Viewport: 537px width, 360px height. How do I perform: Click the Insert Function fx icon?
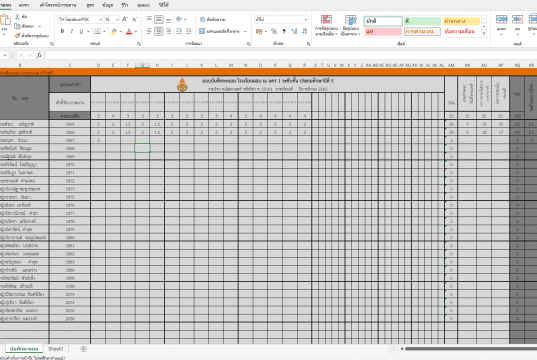coord(39,55)
